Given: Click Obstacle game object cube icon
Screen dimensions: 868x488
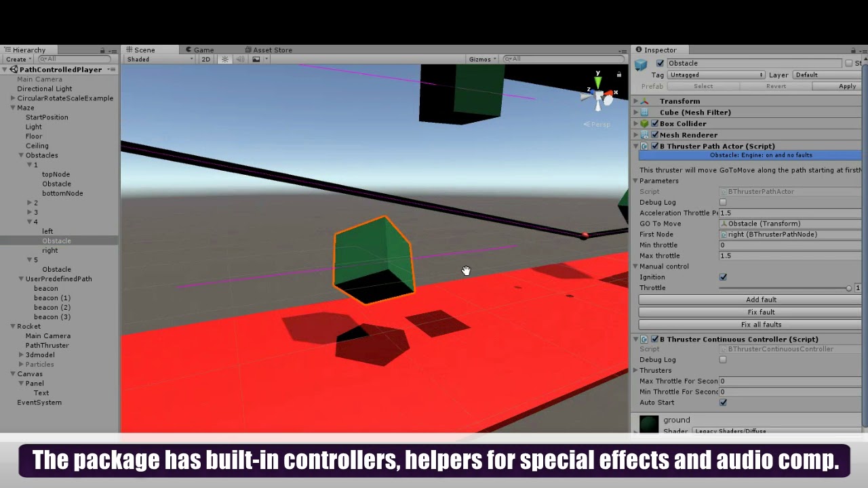Looking at the screenshot, I should (641, 64).
